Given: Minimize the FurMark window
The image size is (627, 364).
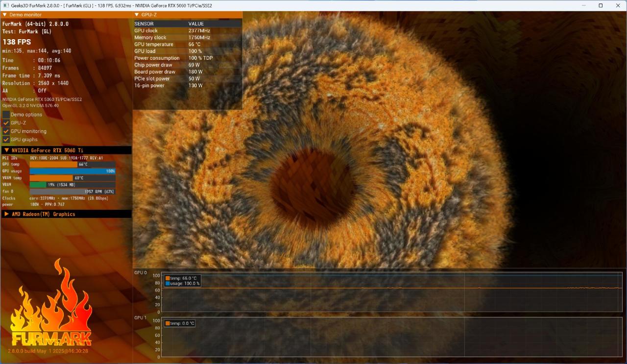Looking at the screenshot, I should 583,5.
